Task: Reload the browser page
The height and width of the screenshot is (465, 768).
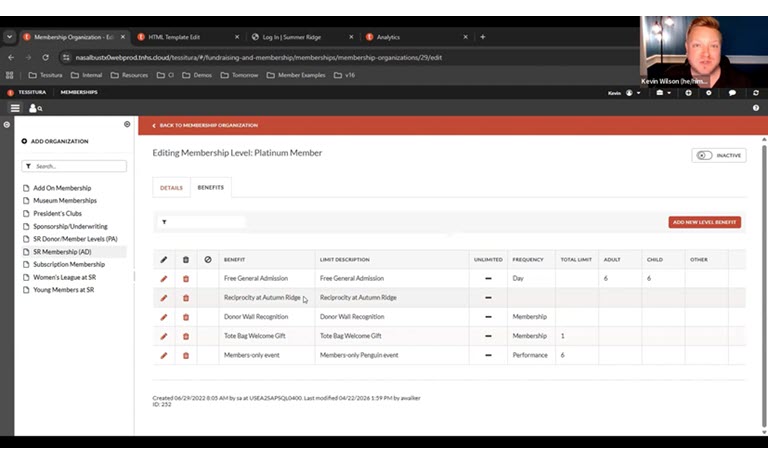Action: coord(46,57)
